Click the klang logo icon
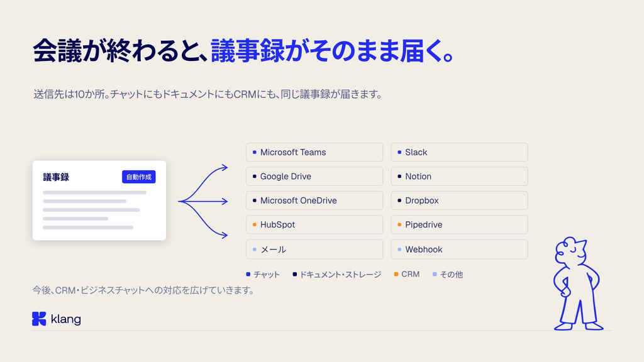The width and height of the screenshot is (644, 362). coord(39,319)
